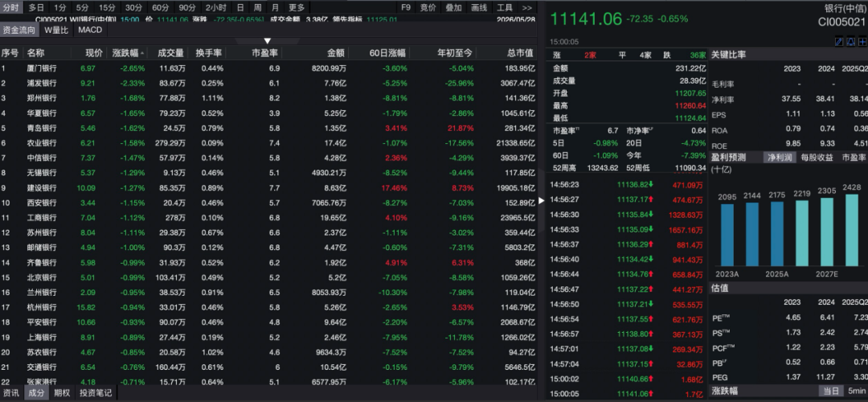Toggle 当日 in the 涨跌幅 panel
This screenshot has width=868, height=402.
click(x=831, y=391)
